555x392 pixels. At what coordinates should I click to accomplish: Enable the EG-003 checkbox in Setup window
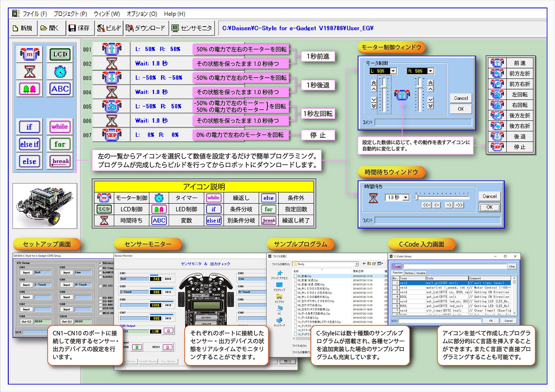pos(100,301)
